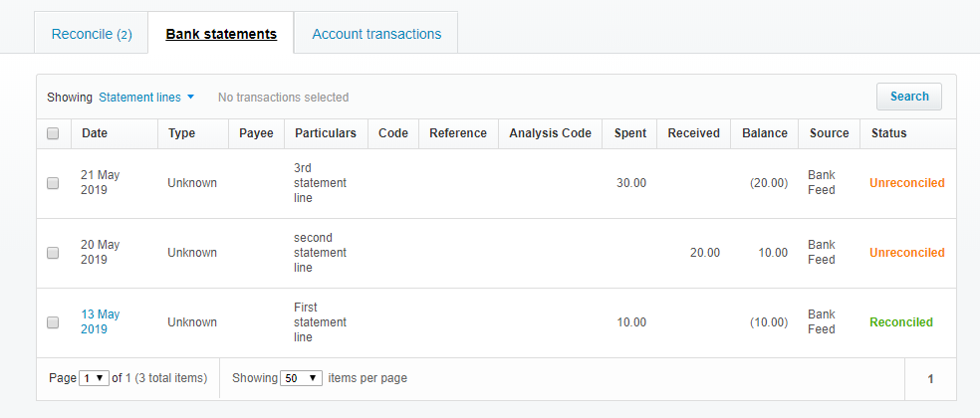Check the 21 May 2019 row checkbox
Viewport: 980px width, 418px height.
[53, 183]
